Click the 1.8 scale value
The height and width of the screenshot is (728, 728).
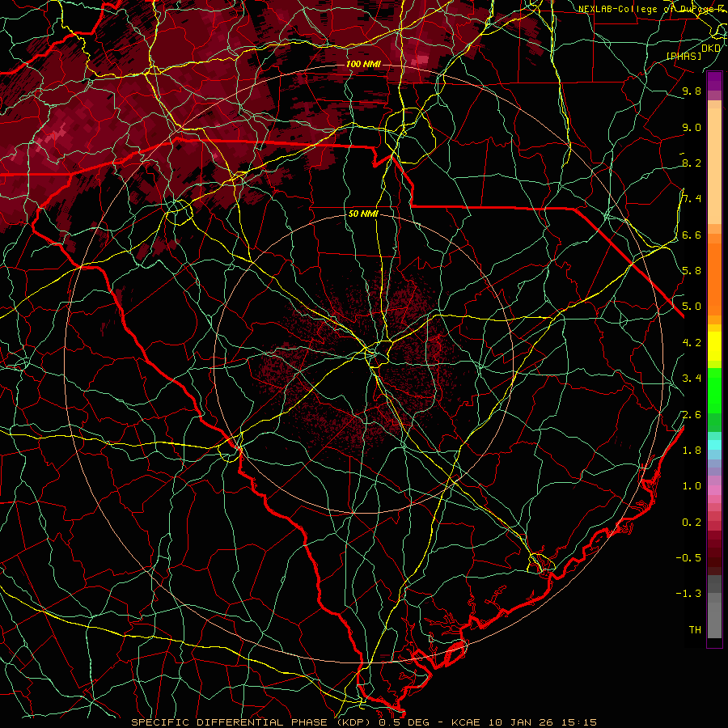tap(692, 451)
